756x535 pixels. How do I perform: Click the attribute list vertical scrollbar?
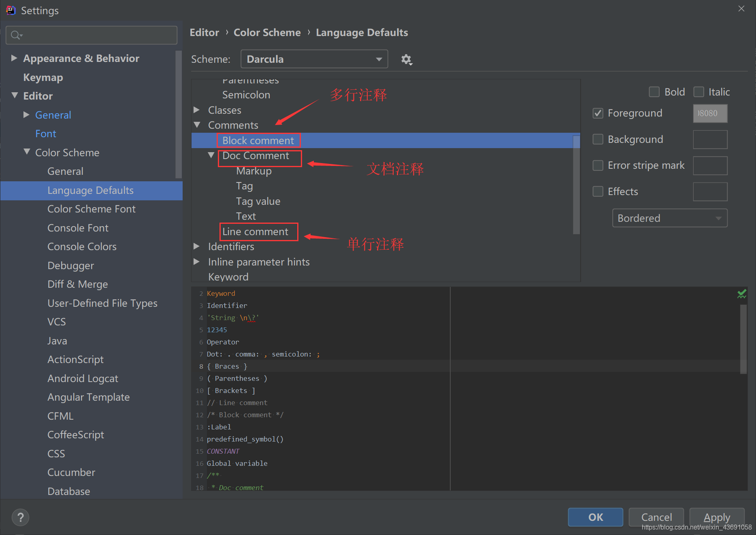point(576,185)
